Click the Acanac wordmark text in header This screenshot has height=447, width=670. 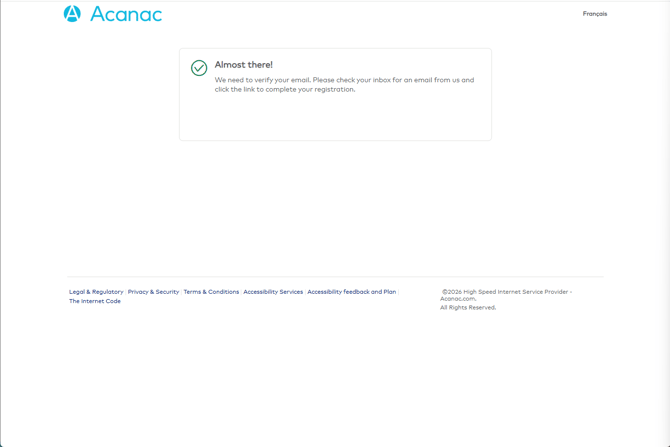[x=126, y=14]
